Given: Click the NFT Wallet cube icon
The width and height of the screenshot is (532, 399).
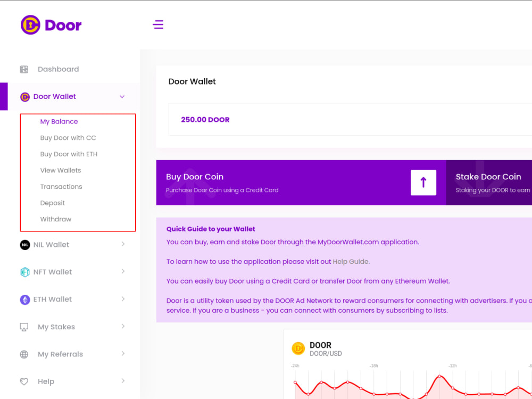Looking at the screenshot, I should click(x=25, y=272).
